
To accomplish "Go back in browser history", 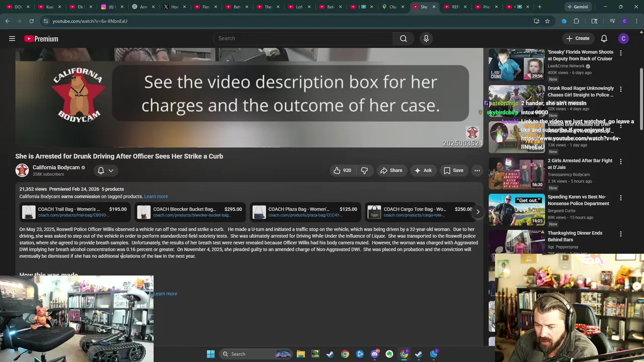I will [8, 21].
